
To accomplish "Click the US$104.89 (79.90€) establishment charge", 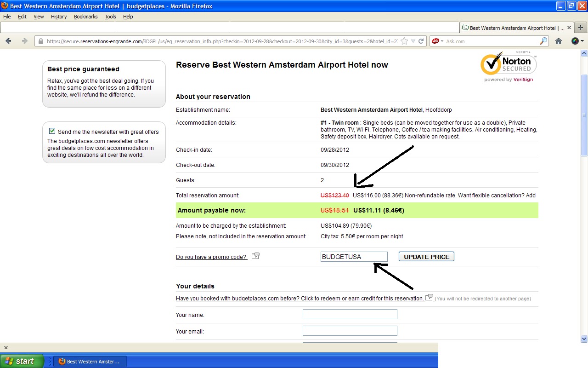I will [346, 226].
